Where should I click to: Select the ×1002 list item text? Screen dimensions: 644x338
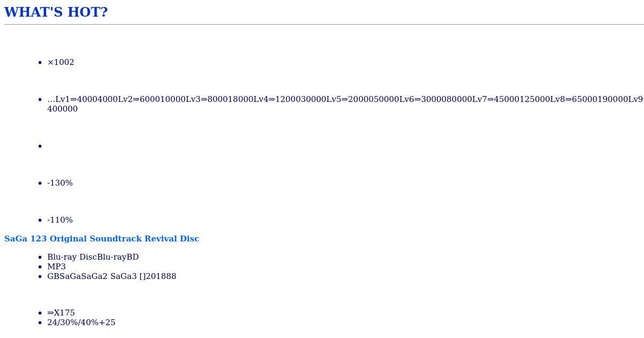[x=61, y=62]
